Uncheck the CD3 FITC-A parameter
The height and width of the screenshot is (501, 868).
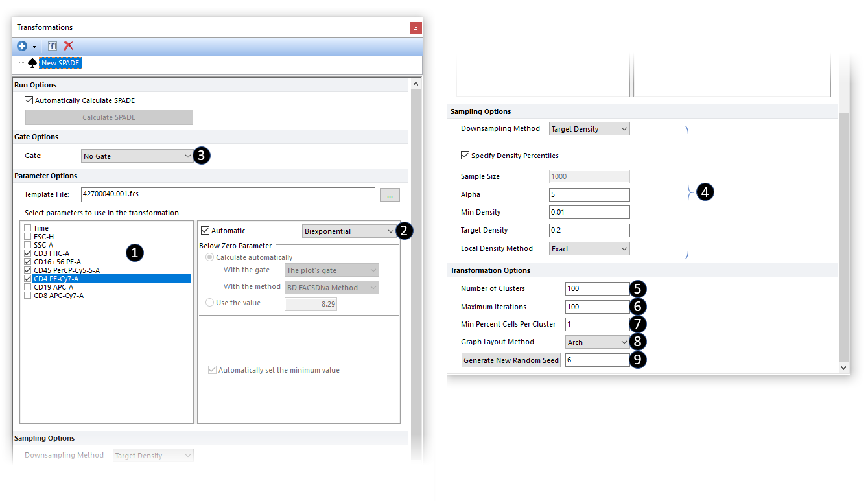27,253
